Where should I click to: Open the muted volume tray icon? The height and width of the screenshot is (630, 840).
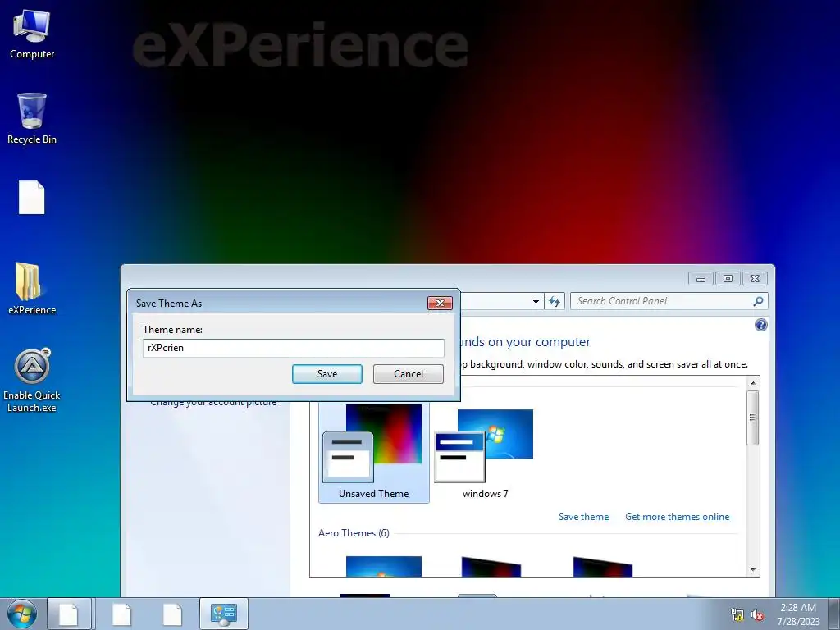(757, 615)
